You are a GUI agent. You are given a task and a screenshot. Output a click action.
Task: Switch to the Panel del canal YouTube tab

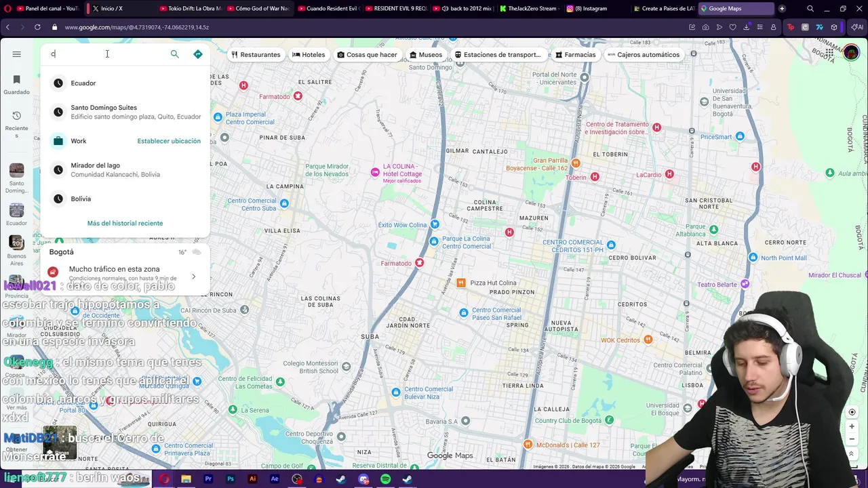pos(47,9)
